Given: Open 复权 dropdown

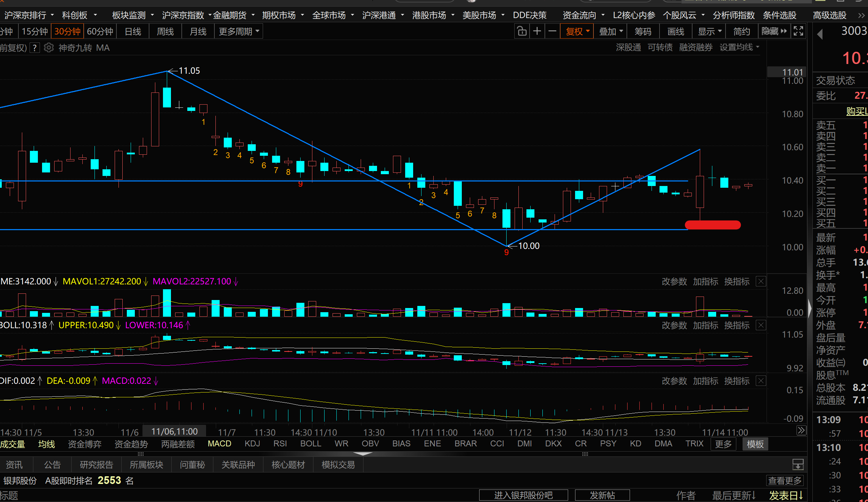Looking at the screenshot, I should click(x=577, y=32).
